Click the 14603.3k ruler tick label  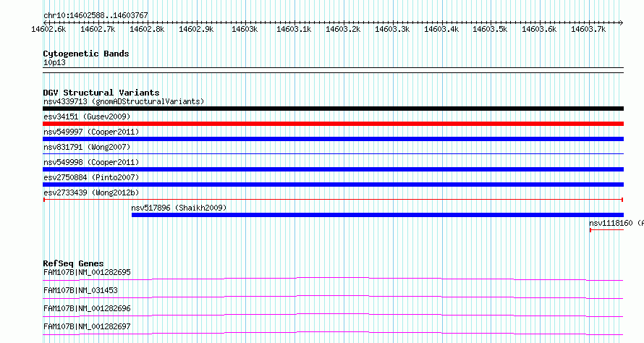392,30
